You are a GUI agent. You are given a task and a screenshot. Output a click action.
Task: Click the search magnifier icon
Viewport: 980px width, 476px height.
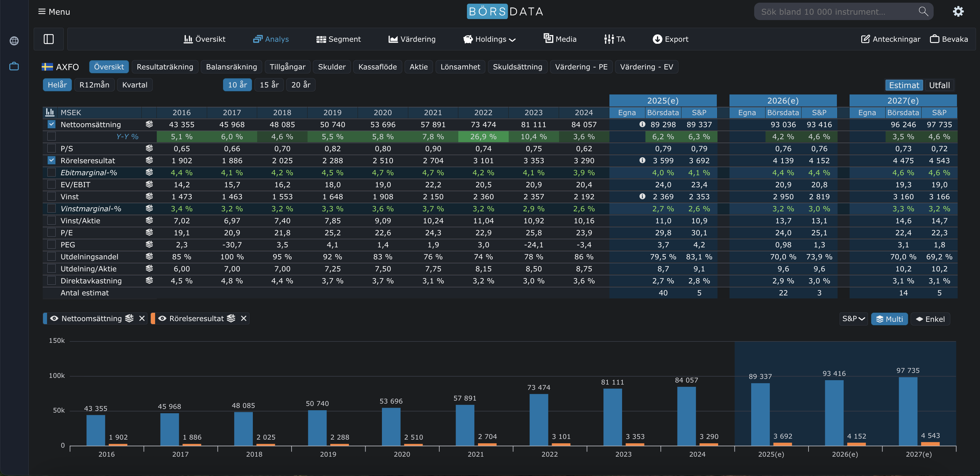tap(923, 11)
